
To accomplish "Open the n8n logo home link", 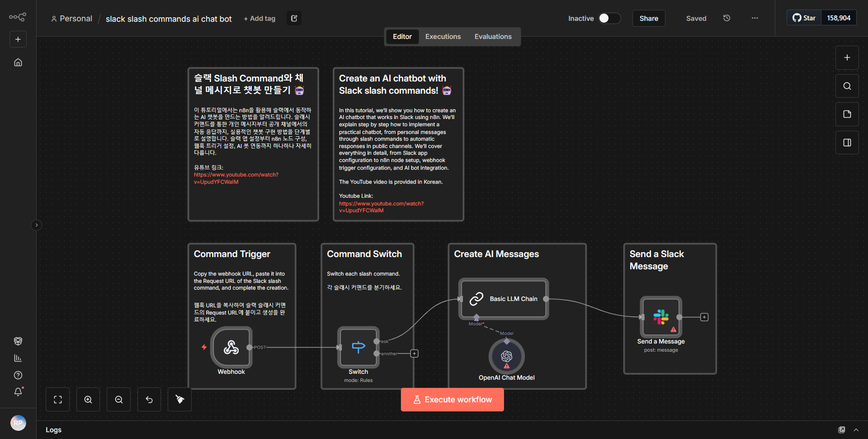I will click(x=18, y=17).
